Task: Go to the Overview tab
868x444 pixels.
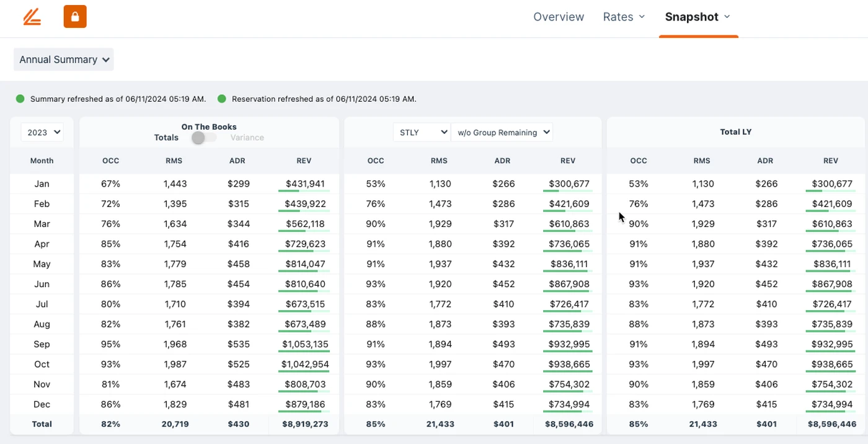Action: click(x=559, y=17)
